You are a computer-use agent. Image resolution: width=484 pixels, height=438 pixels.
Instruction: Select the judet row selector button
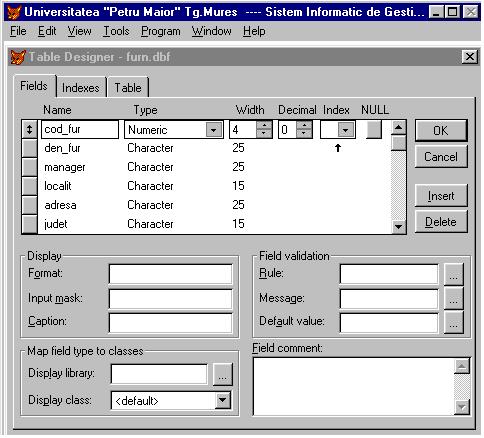click(x=29, y=224)
